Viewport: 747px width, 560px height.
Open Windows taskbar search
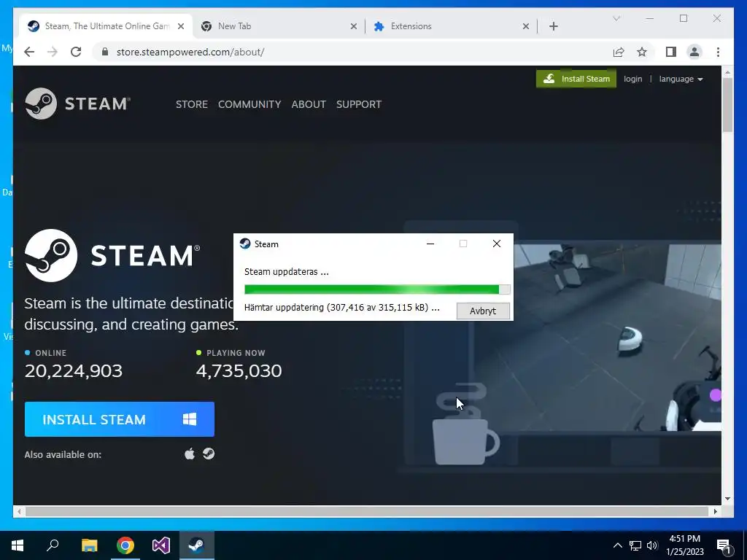click(x=53, y=545)
